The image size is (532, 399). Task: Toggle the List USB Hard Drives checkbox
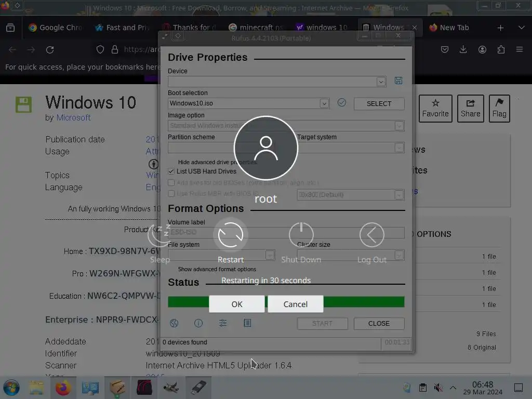pos(171,171)
